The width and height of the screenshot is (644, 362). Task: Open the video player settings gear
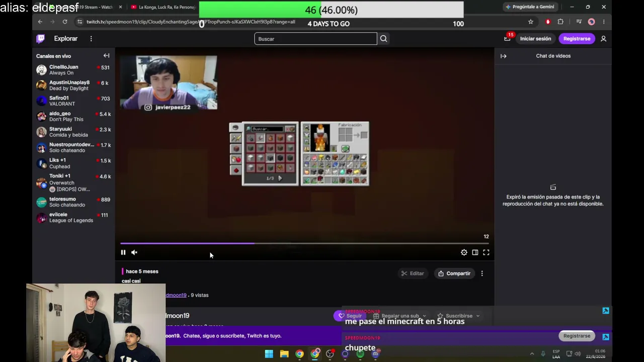pos(464,252)
